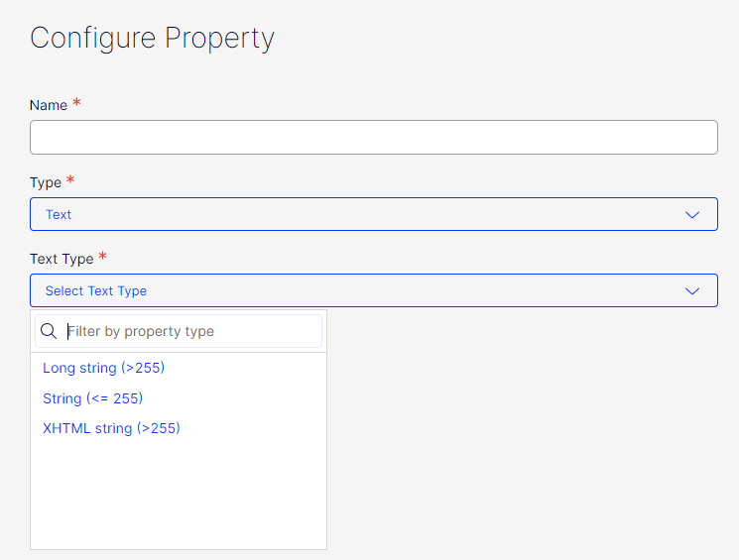
Task: Click the "Name" field label
Action: (x=49, y=105)
